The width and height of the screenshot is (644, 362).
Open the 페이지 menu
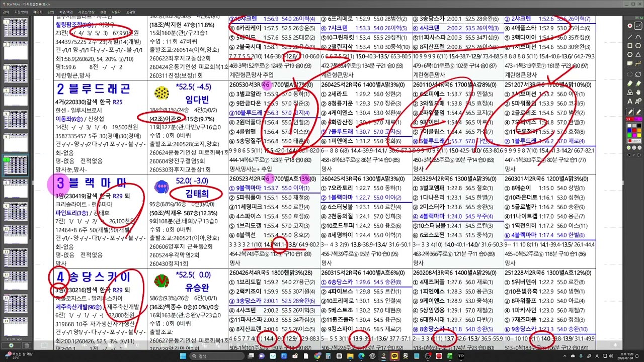coord(38,11)
